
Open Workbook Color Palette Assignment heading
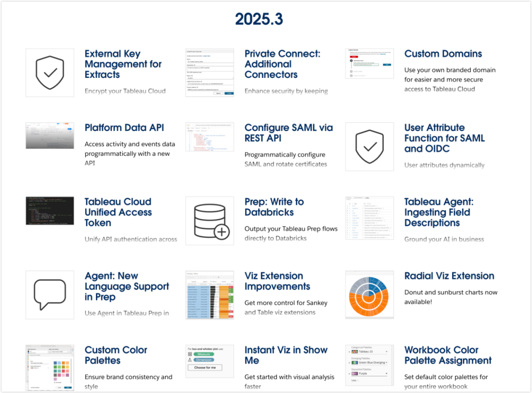(x=448, y=355)
